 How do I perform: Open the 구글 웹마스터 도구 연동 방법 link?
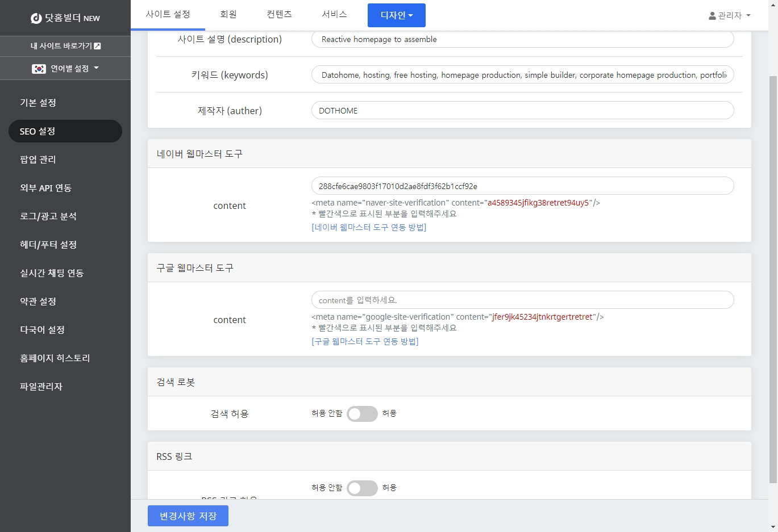tap(365, 341)
